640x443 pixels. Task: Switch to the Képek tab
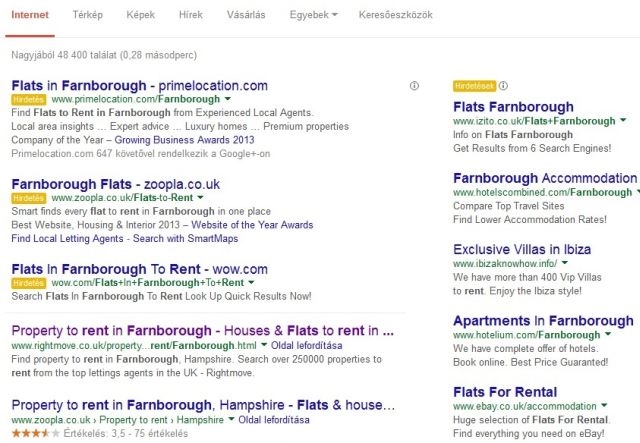click(140, 15)
